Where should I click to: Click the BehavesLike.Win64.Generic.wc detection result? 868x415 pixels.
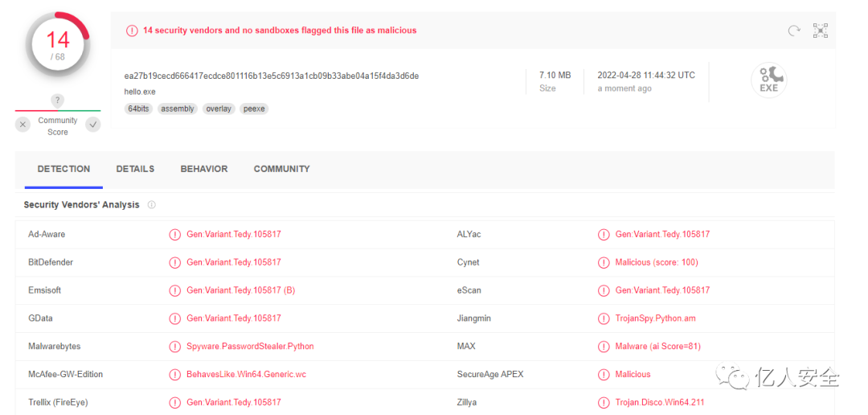pyautogui.click(x=247, y=375)
